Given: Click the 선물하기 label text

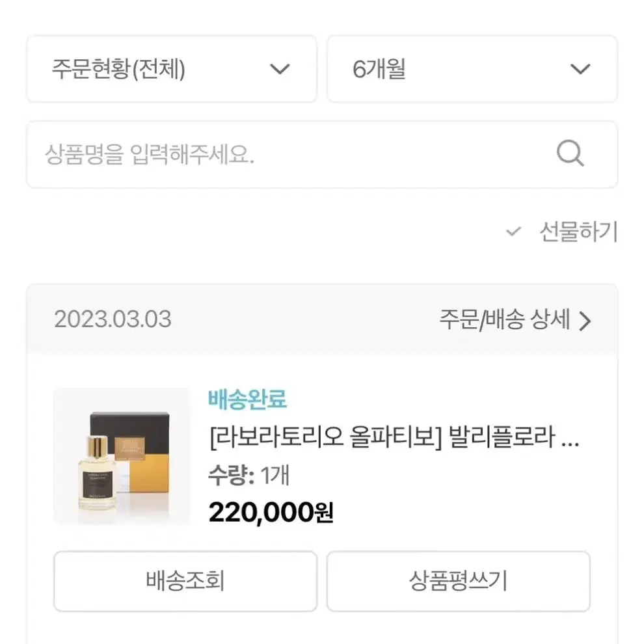Looking at the screenshot, I should click(578, 232).
